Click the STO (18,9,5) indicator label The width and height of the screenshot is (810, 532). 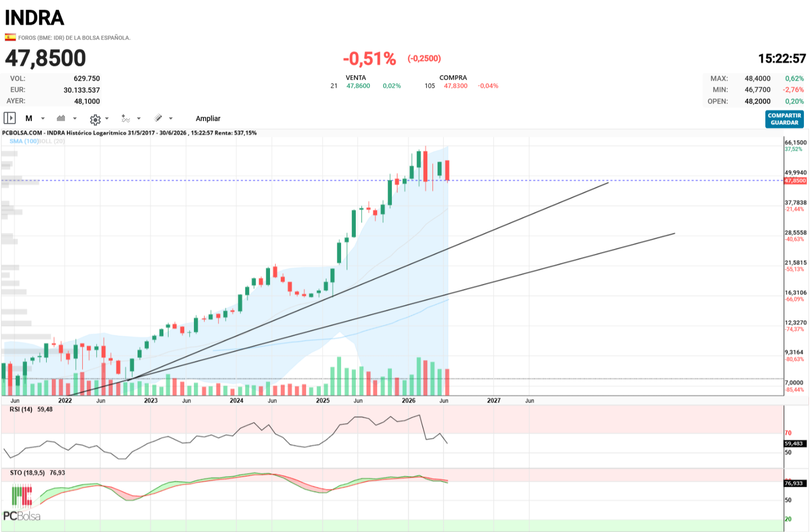coord(27,473)
